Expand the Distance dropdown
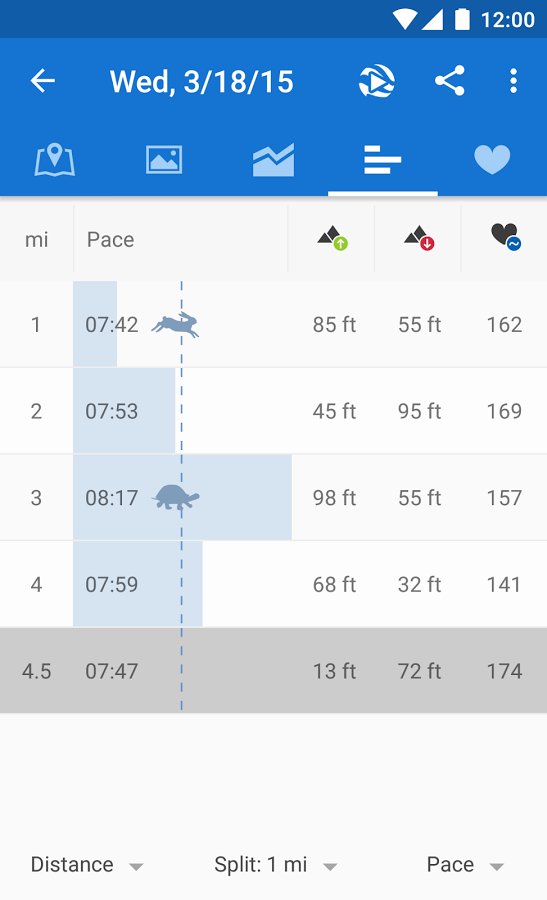 [x=87, y=864]
